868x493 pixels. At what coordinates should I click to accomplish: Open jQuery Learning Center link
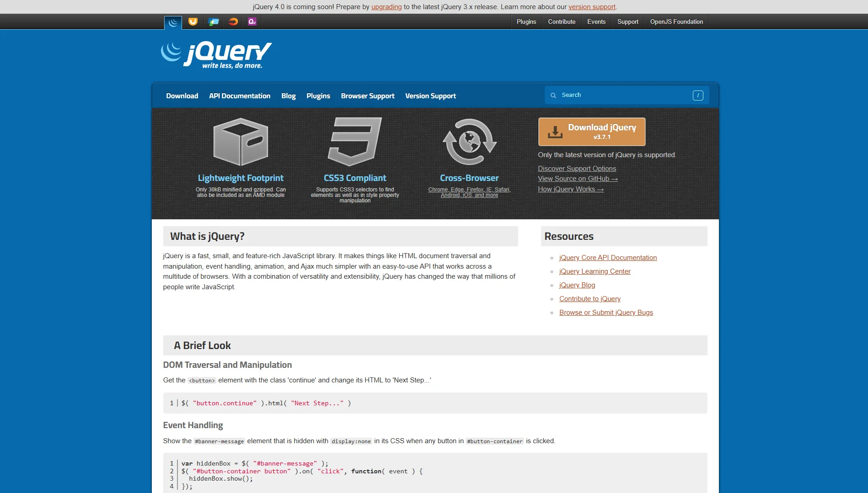[x=595, y=271]
